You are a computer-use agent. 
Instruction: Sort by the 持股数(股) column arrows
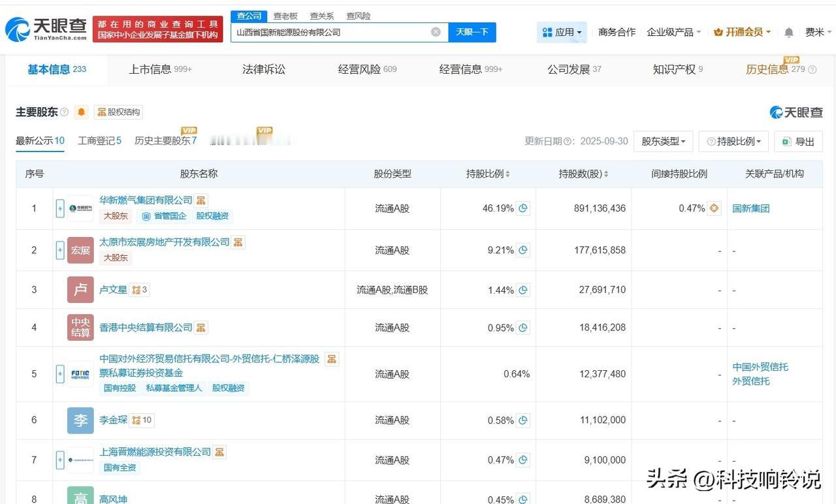tap(605, 174)
